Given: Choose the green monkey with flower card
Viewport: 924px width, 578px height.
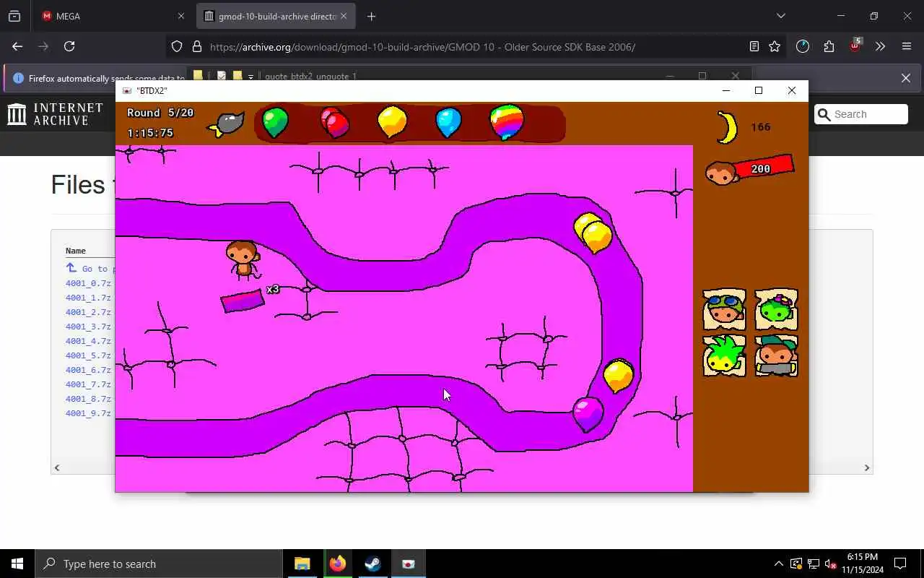Looking at the screenshot, I should click(x=777, y=309).
